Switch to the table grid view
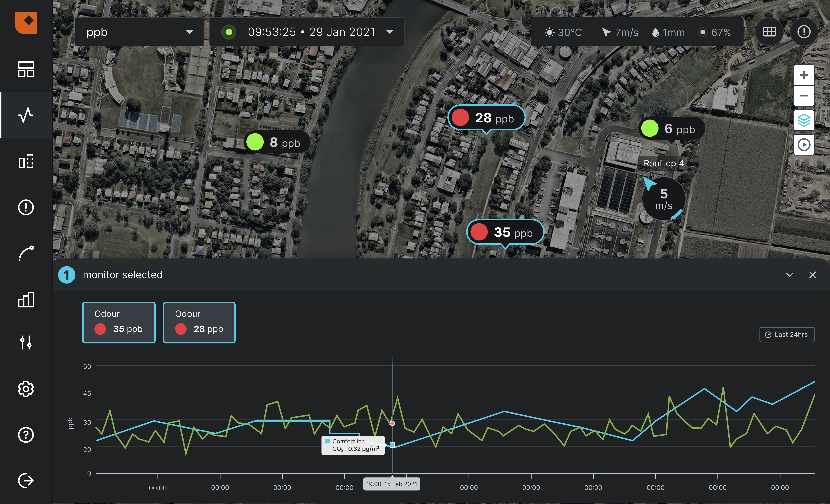830x504 pixels. click(769, 32)
